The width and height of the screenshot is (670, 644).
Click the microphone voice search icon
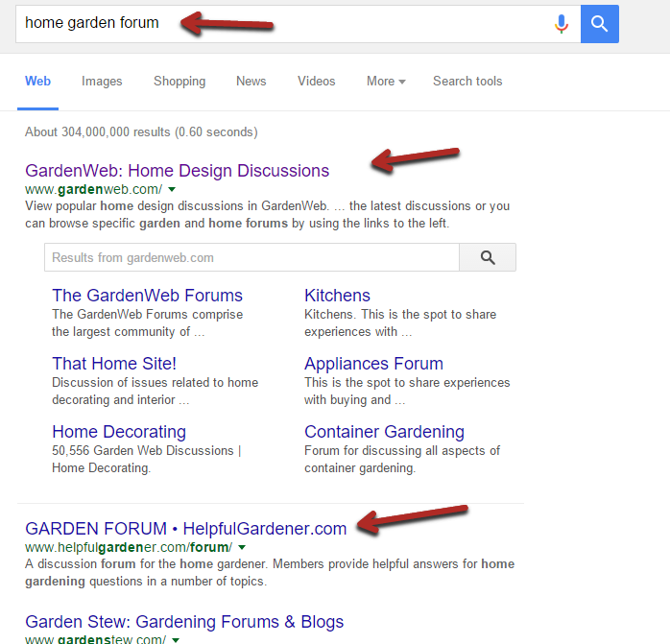point(561,24)
